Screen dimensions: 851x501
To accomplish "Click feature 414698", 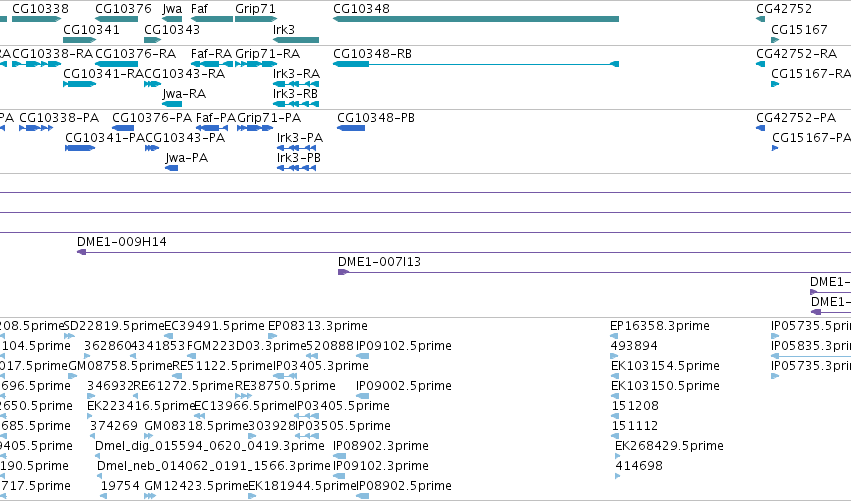I will (639, 466).
